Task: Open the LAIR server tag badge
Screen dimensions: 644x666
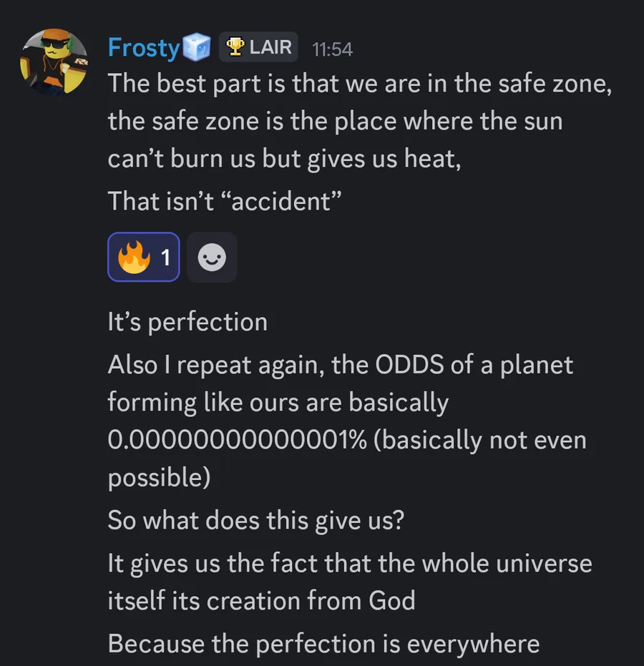Action: [x=258, y=47]
